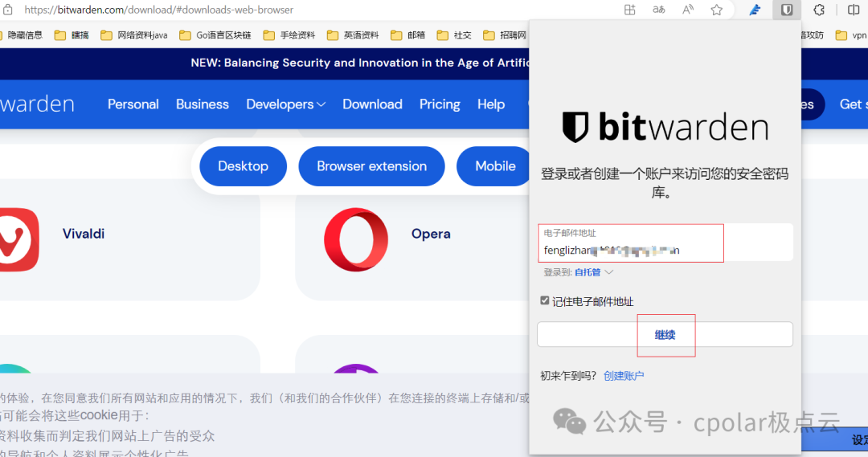Image resolution: width=868 pixels, height=457 pixels.
Task: Open the 手绘资料 bookmark folder
Action: tap(289, 35)
